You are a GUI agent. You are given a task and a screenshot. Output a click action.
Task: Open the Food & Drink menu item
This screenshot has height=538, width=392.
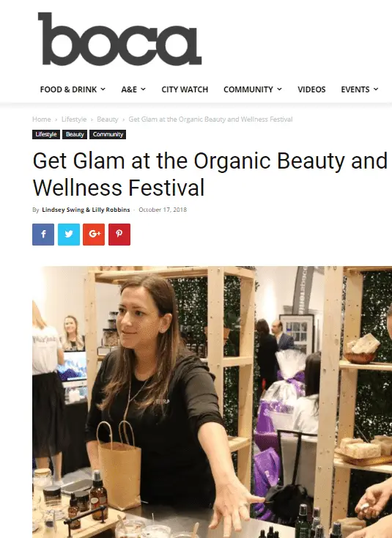point(68,89)
